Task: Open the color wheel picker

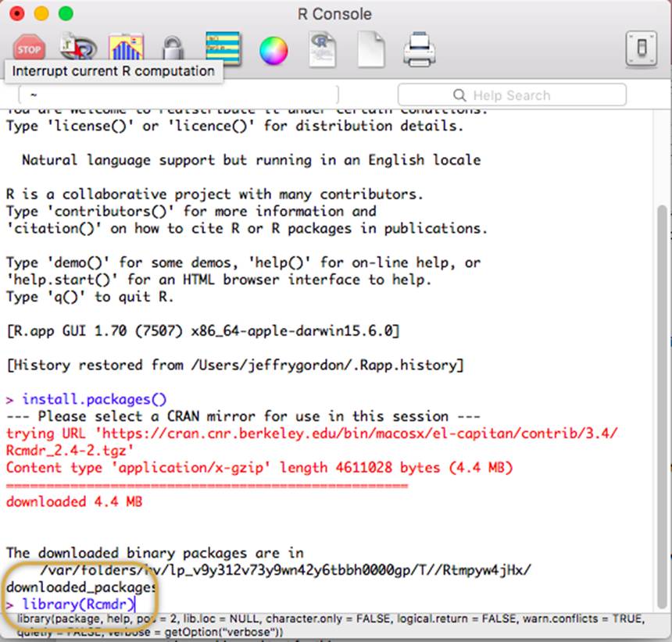Action: [273, 51]
